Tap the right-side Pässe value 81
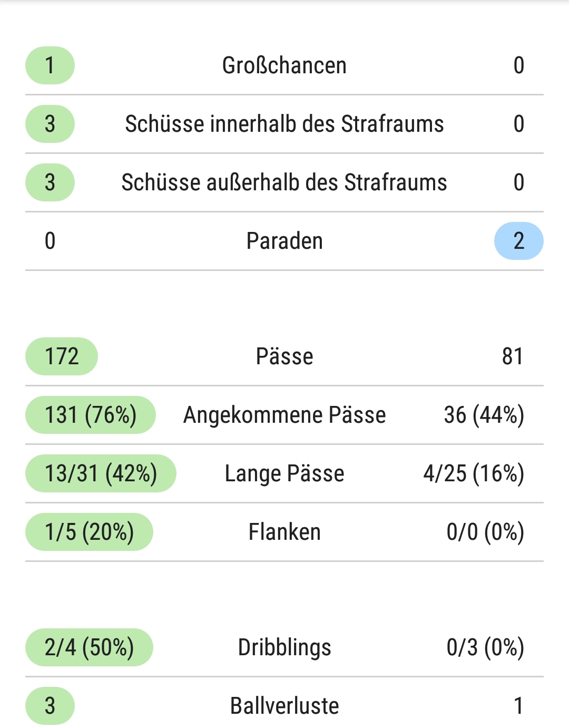569x728 pixels. (x=513, y=356)
